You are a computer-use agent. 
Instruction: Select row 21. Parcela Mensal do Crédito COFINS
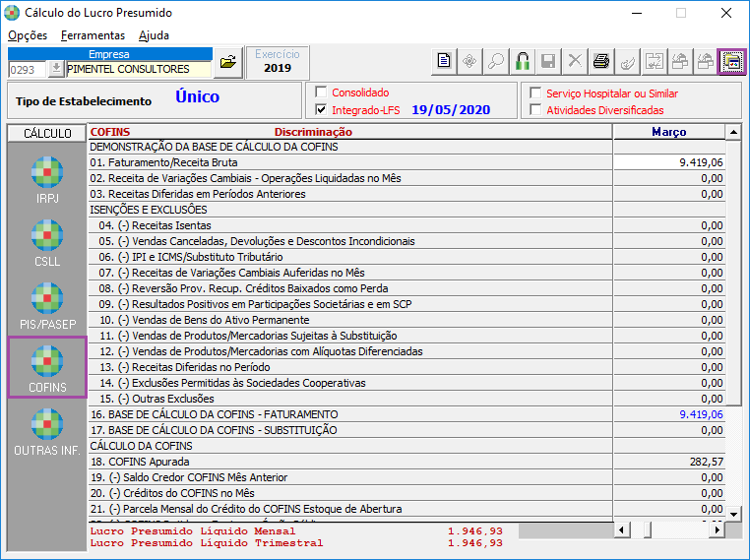coord(350,509)
